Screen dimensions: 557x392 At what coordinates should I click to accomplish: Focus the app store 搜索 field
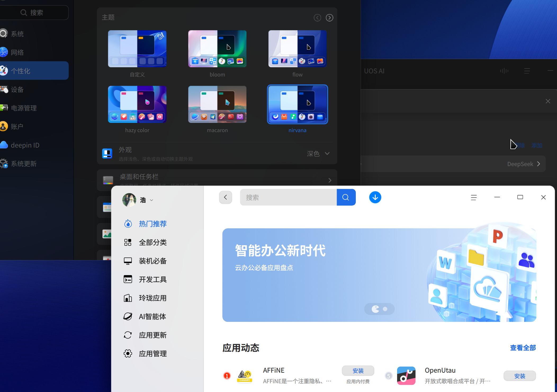pos(288,197)
